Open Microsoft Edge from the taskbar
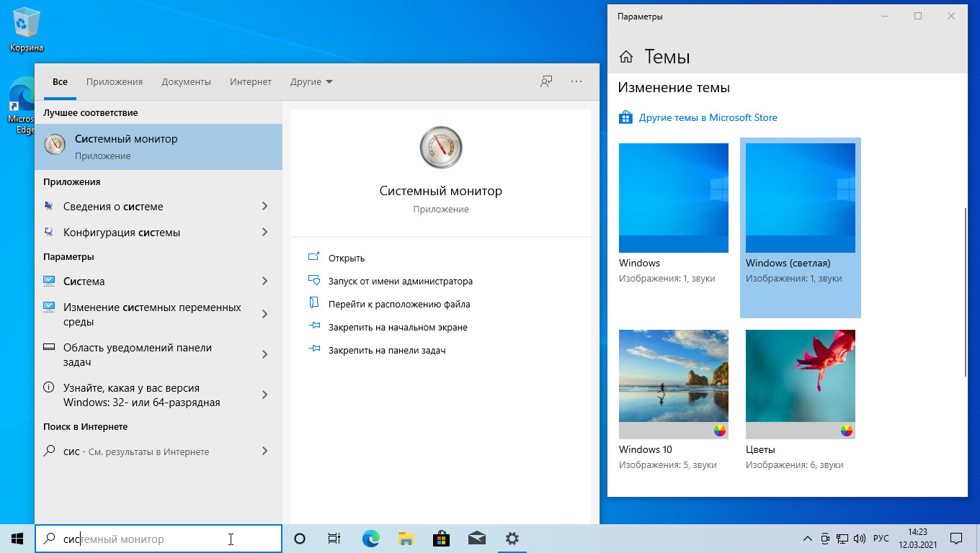 click(x=370, y=539)
